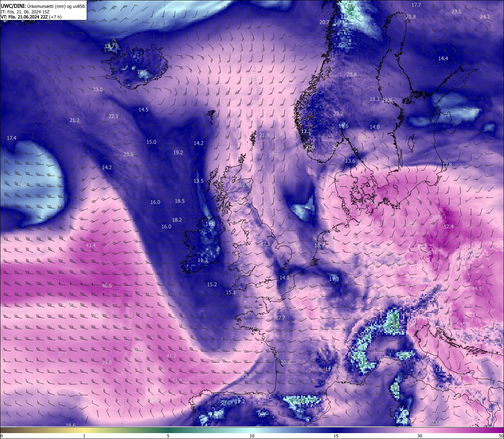This screenshot has width=504, height=439.
Task: Click the 30 label on the color scale
Action: coord(420,436)
